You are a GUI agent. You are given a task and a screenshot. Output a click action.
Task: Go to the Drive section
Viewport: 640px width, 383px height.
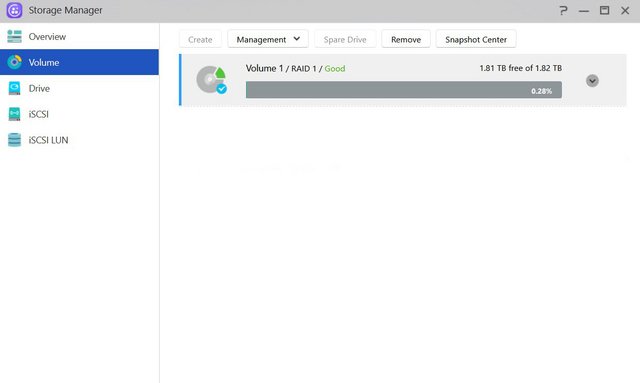(x=39, y=88)
